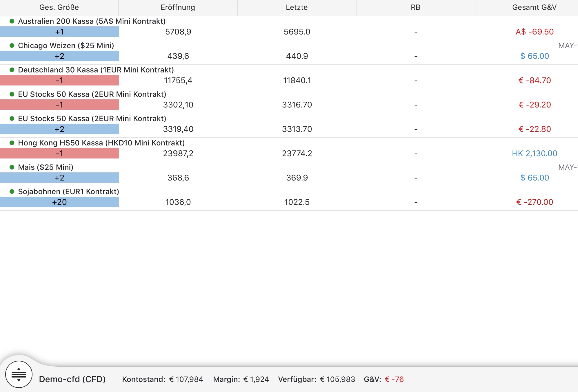The image size is (578, 392).
Task: Select blue +20 Sojabohnen size bar
Action: pos(59,202)
